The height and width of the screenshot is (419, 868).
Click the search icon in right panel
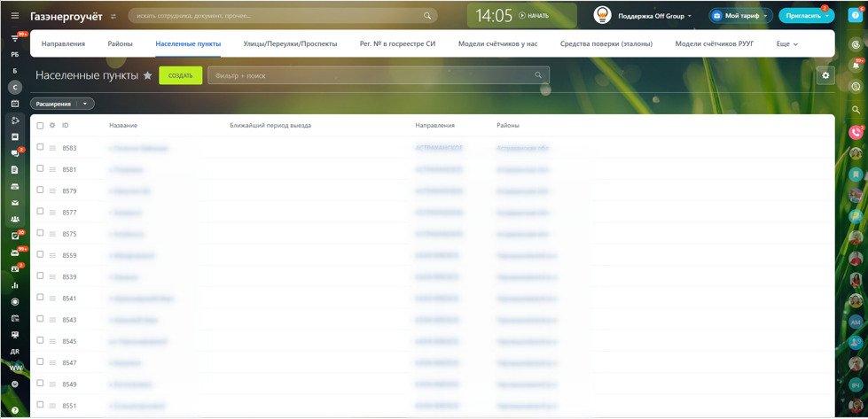point(856,110)
